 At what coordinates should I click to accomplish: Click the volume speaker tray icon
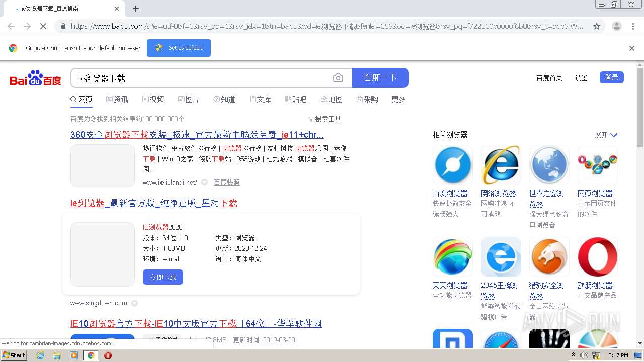584,355
